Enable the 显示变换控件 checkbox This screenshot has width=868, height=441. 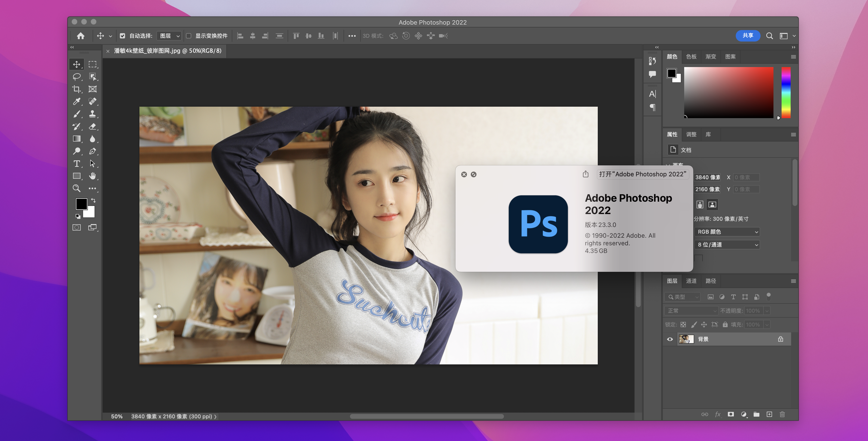coord(189,36)
